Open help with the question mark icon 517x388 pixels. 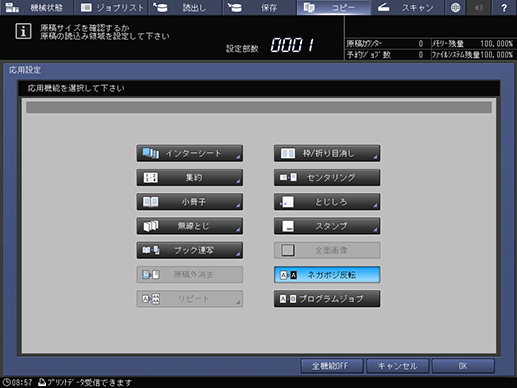[x=504, y=7]
